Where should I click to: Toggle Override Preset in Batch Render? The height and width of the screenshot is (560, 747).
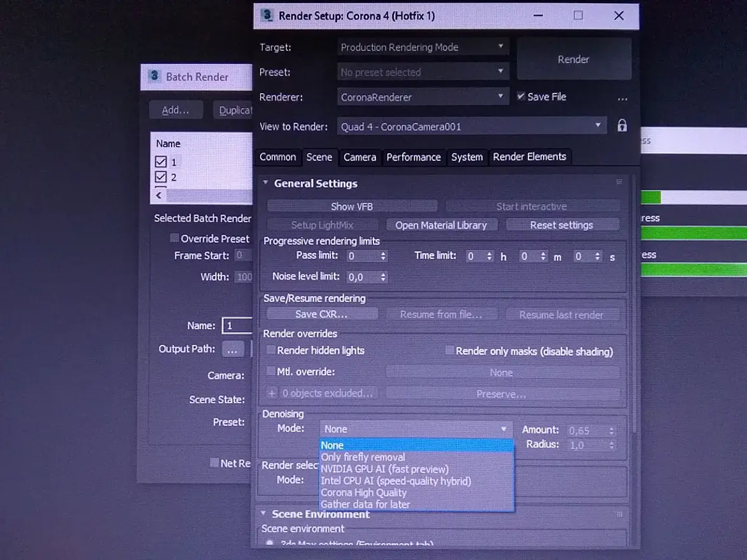point(175,238)
